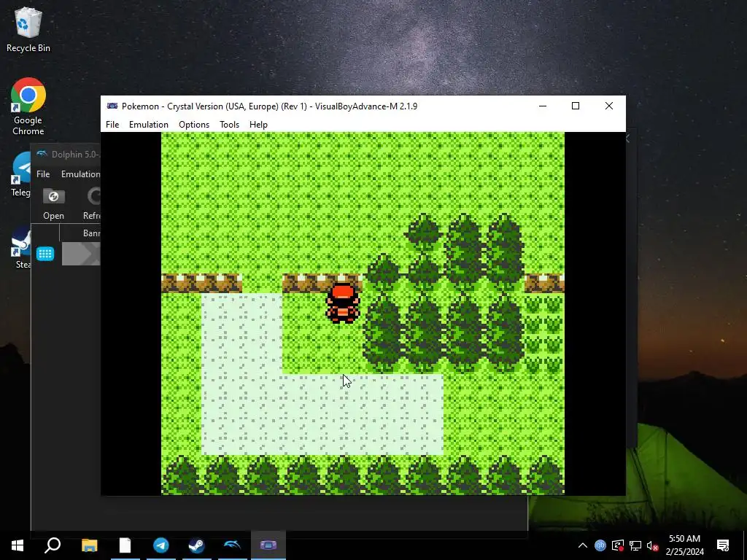Open the File menu in Dolphin window
Screen dimensions: 747x560
click(x=43, y=174)
